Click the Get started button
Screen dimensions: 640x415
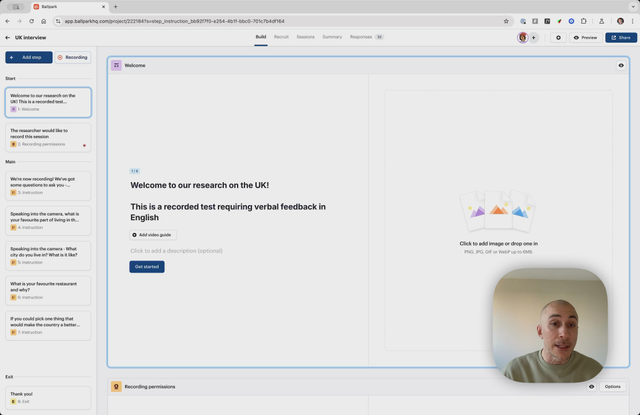[x=147, y=267]
